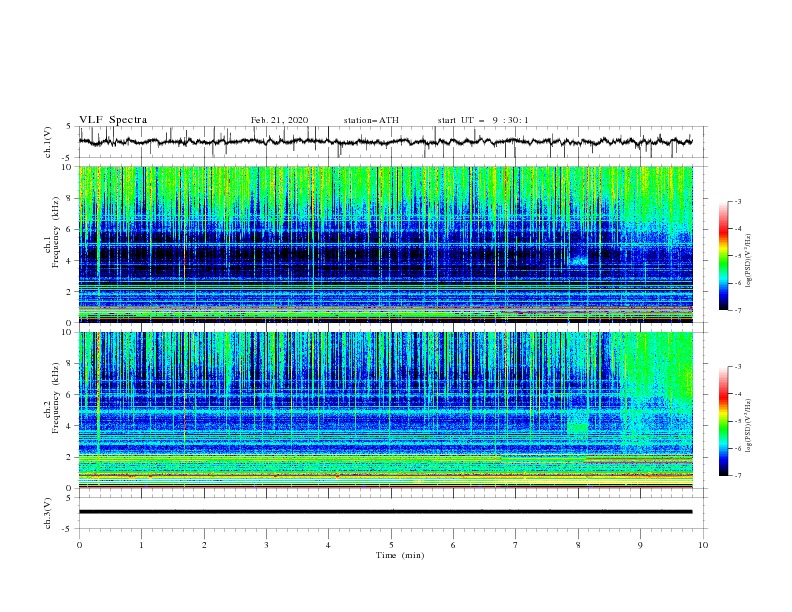This screenshot has height=612, width=792.
Task: Click the ch.2 colorbar "log(PSD)(V²/Hz)" label
Action: click(748, 426)
